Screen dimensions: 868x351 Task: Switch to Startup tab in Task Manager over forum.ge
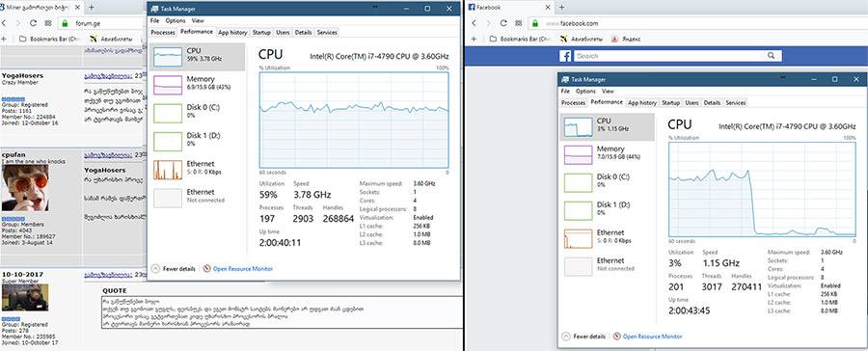[261, 33]
